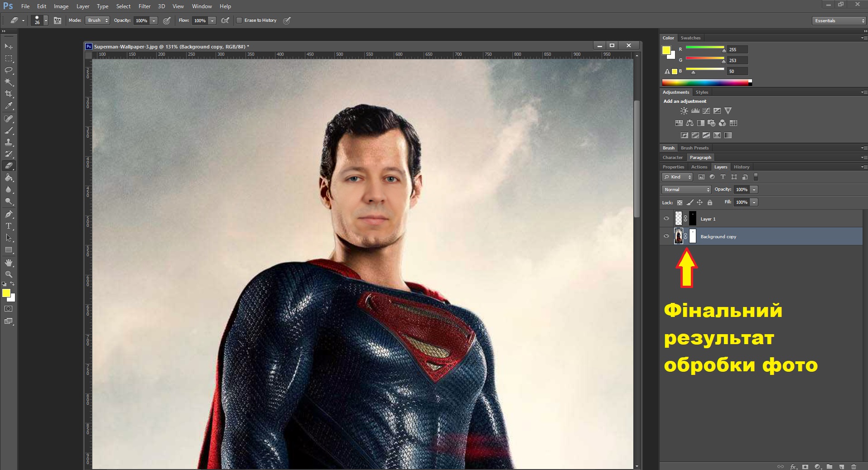Select the Hand tool
868x470 pixels.
point(9,263)
